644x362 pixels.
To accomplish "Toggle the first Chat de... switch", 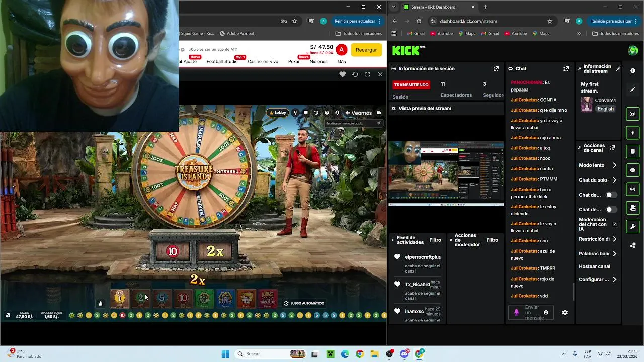I will 610,195.
